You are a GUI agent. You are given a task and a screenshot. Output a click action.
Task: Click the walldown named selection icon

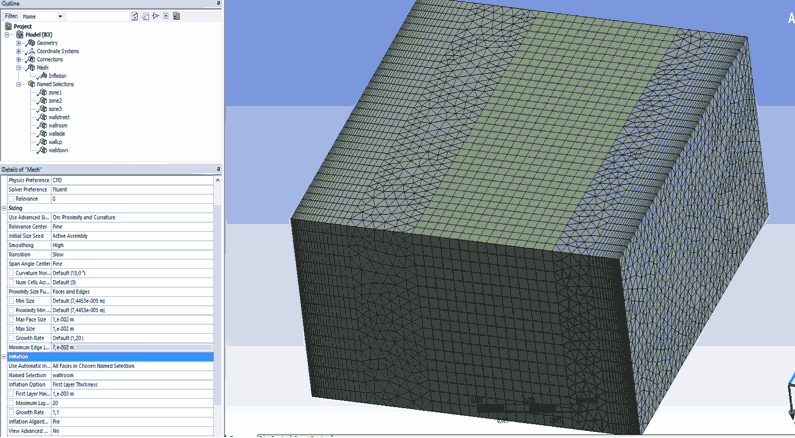(x=42, y=150)
